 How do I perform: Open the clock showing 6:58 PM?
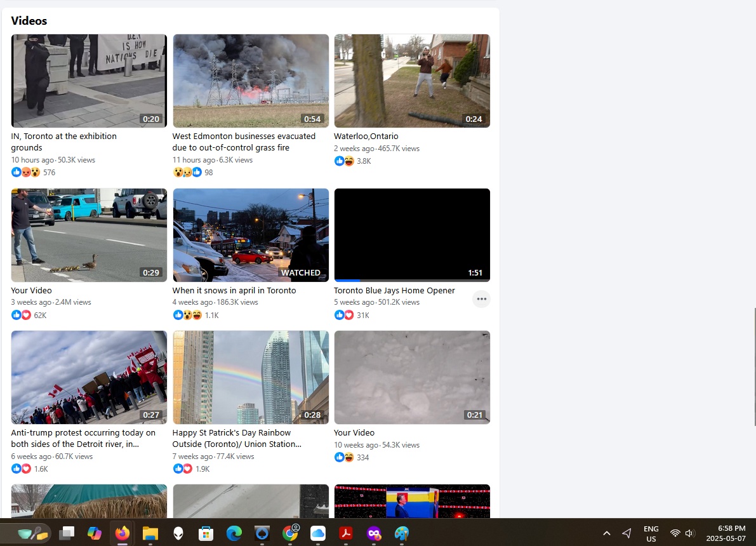coord(726,533)
